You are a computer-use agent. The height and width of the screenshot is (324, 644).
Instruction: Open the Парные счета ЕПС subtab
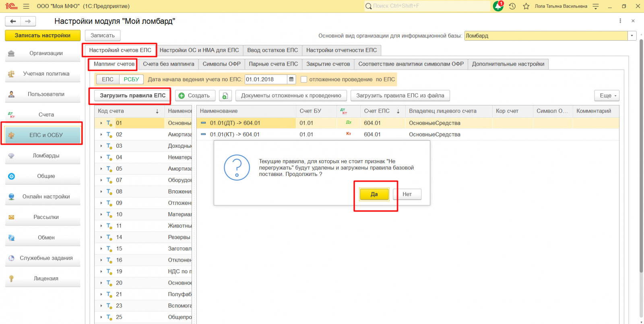[273, 64]
